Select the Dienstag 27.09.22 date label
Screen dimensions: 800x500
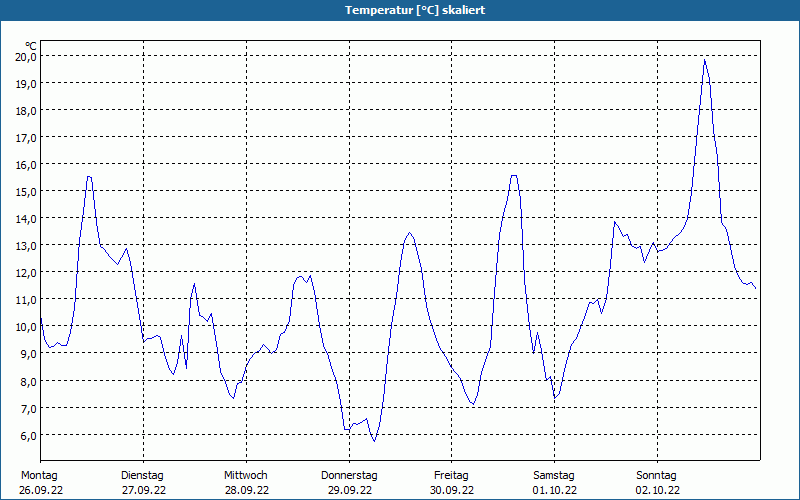(x=143, y=483)
